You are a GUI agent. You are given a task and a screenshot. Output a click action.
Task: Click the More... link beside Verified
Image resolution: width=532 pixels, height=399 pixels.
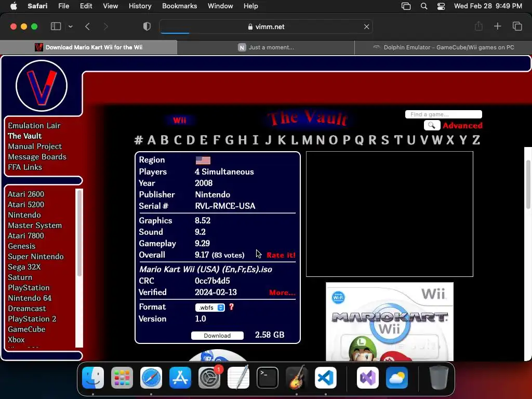click(x=282, y=292)
